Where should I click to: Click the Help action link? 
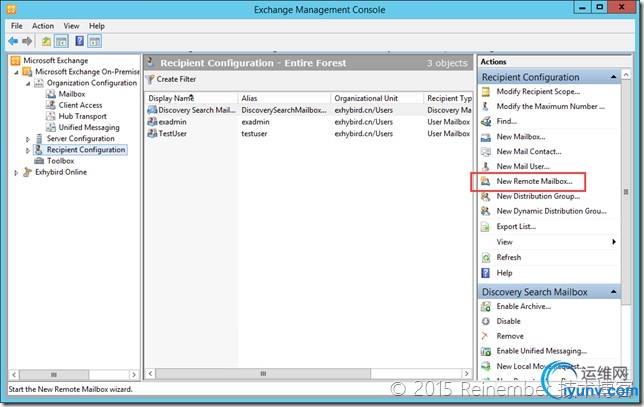(504, 273)
